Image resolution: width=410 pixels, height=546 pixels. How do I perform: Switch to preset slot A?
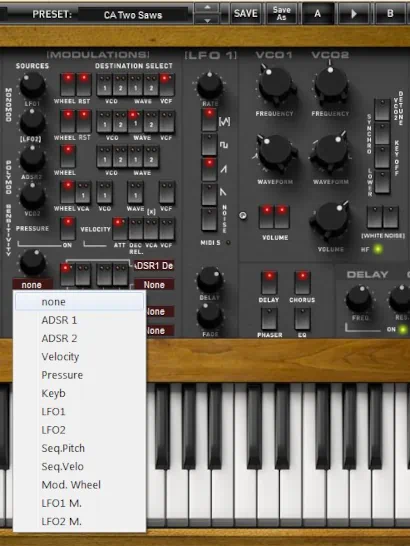tap(317, 14)
